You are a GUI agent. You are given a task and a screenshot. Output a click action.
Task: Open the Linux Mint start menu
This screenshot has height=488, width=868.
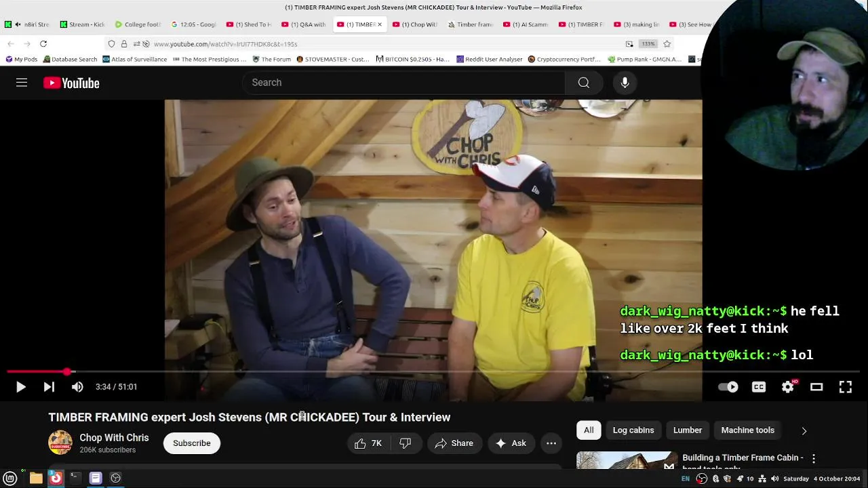click(x=10, y=478)
